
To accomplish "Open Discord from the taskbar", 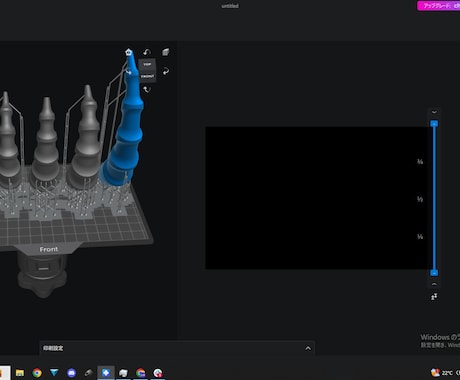I will (71, 373).
